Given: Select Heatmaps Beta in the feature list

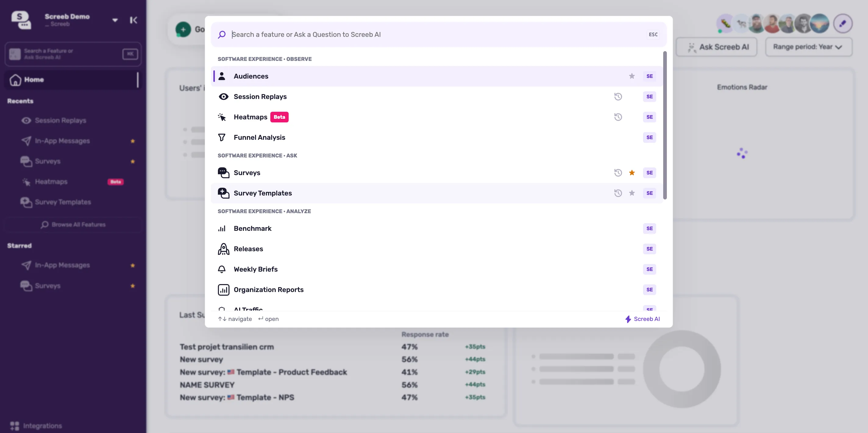Looking at the screenshot, I should 437,117.
